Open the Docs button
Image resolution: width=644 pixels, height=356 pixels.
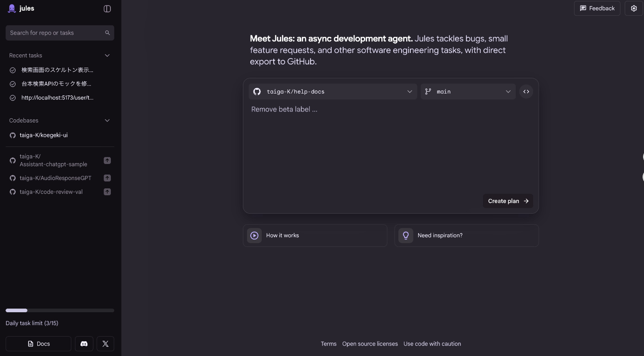click(38, 344)
